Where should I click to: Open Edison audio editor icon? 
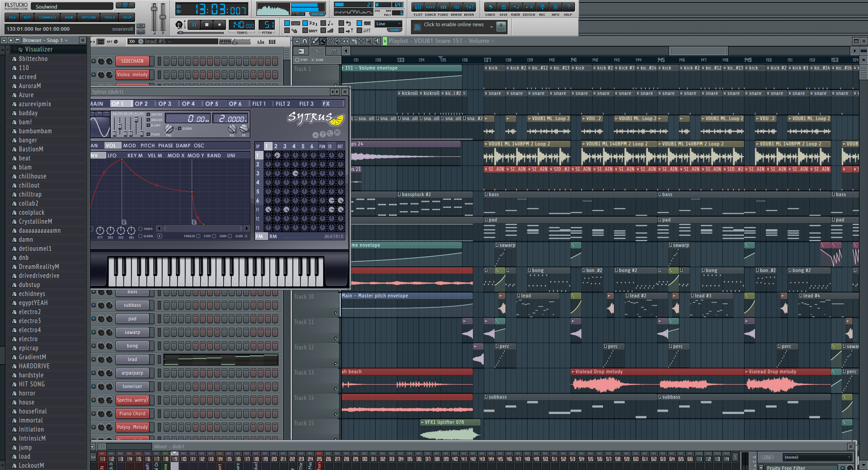(529, 7)
